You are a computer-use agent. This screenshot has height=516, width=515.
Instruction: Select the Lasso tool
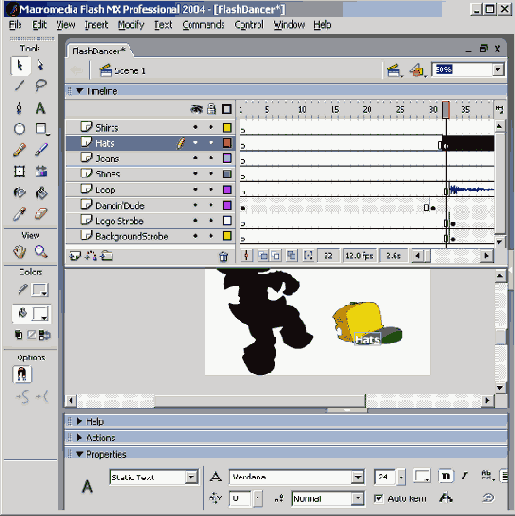(x=41, y=85)
